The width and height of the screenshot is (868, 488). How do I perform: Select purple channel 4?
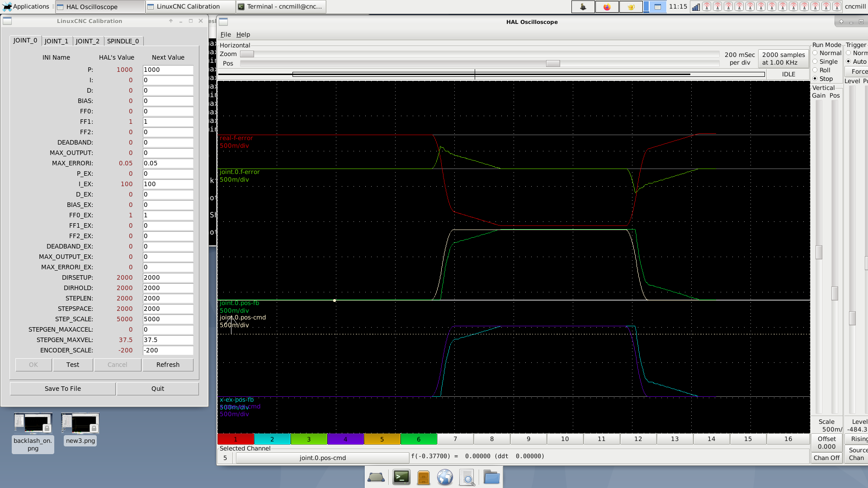pyautogui.click(x=345, y=439)
